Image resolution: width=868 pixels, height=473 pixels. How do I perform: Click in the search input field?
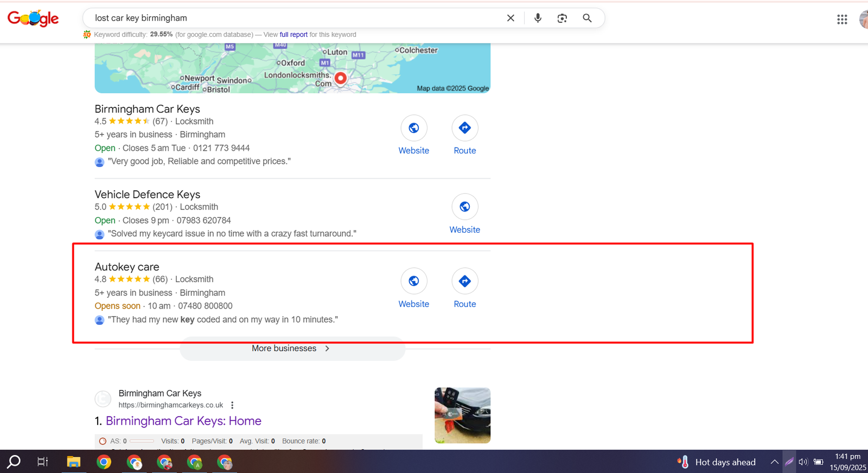[x=293, y=18]
